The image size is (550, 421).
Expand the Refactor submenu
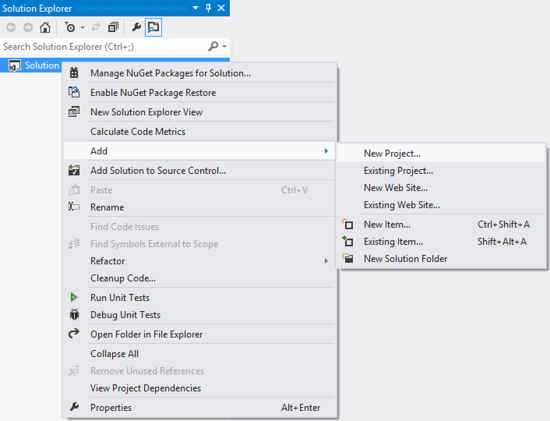tap(199, 261)
